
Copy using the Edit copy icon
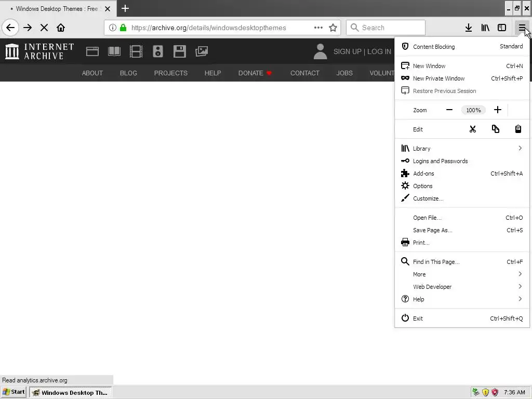(495, 129)
